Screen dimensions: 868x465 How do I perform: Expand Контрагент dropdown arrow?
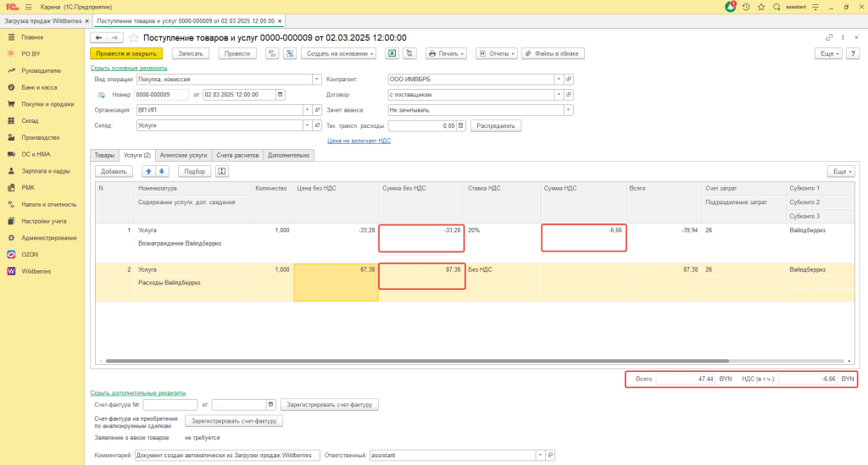pyautogui.click(x=559, y=79)
